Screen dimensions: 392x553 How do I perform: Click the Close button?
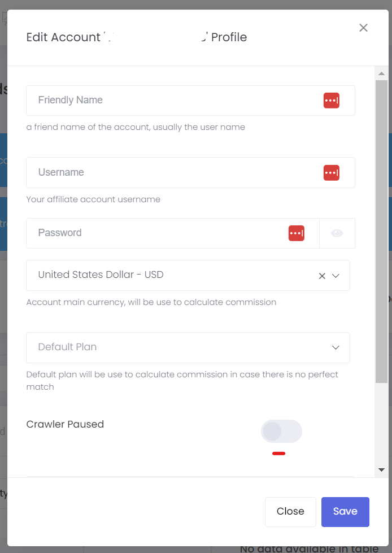(290, 512)
